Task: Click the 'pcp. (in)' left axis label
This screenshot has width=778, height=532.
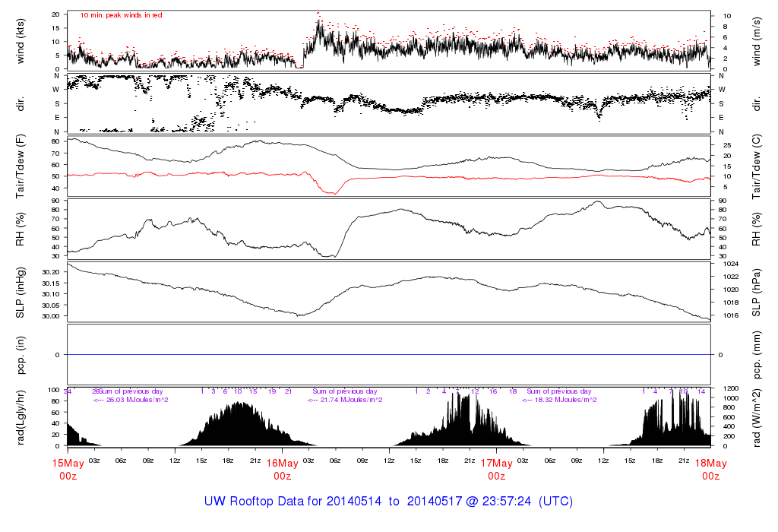Action: coord(21,355)
